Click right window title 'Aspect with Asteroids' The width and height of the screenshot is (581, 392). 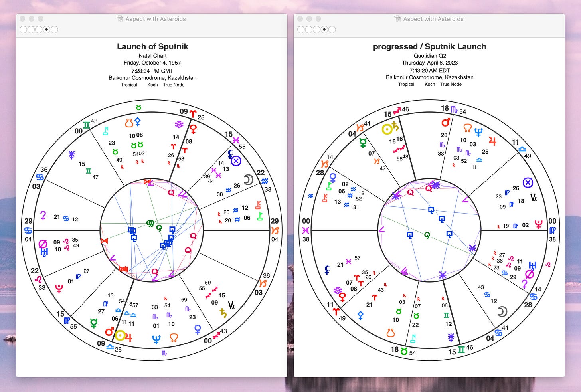(x=433, y=19)
